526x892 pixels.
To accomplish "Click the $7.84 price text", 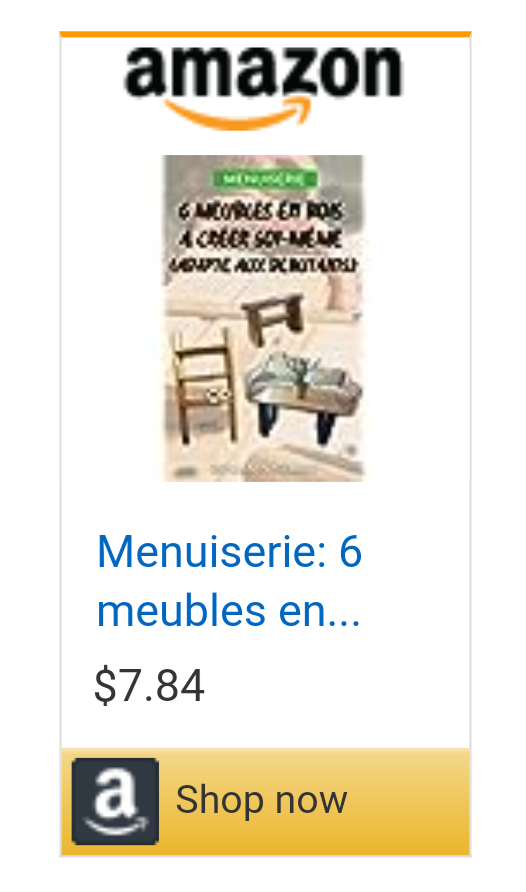I will click(149, 685).
